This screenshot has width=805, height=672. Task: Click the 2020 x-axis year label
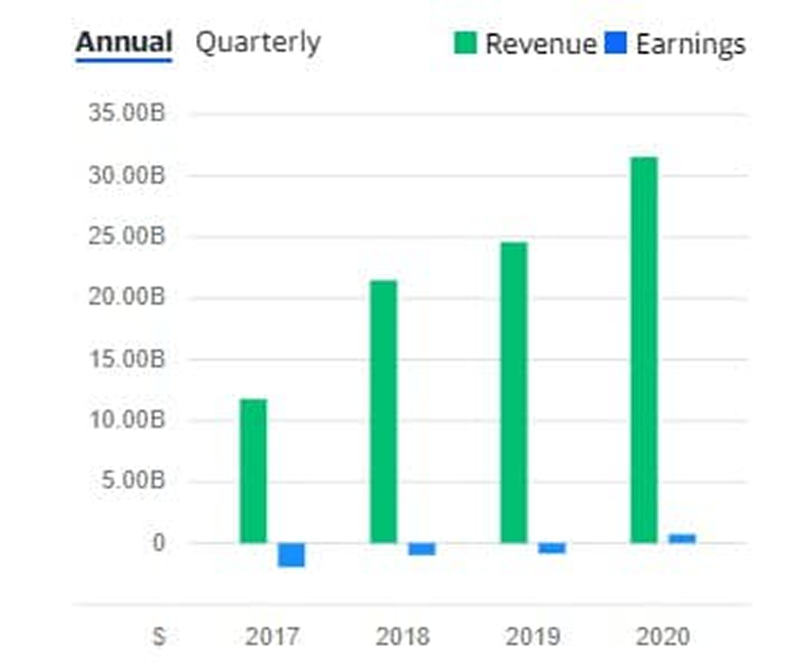point(663,637)
